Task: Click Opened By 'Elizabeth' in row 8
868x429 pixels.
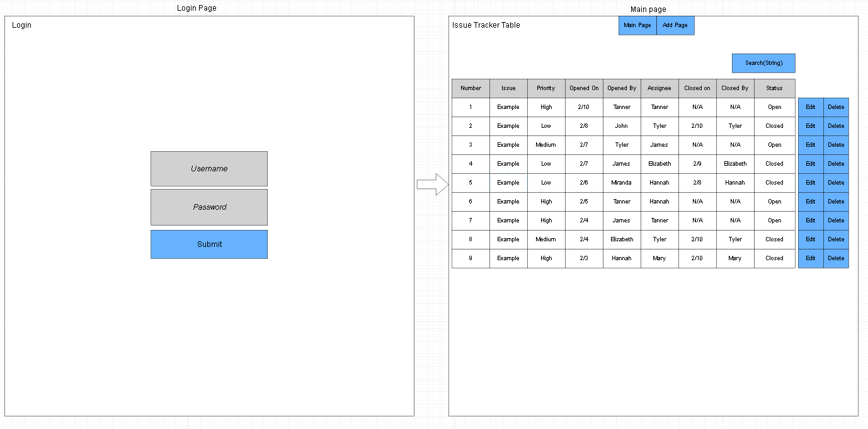Action: 622,239
